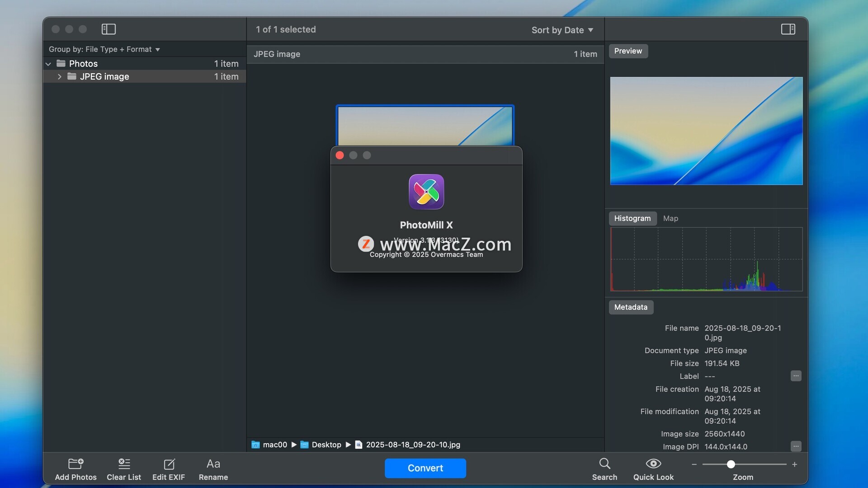This screenshot has width=868, height=488.
Task: Click the Clear List icon
Action: pos(124,464)
